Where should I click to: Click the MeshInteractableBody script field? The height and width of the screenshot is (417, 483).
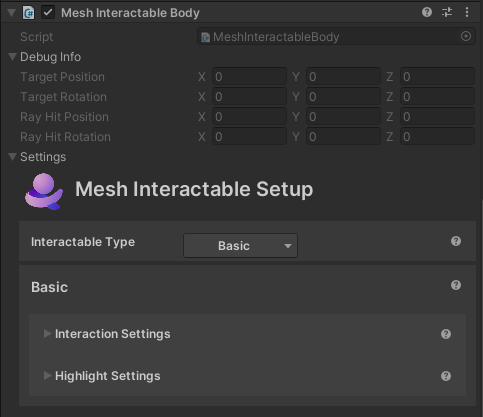click(x=336, y=36)
